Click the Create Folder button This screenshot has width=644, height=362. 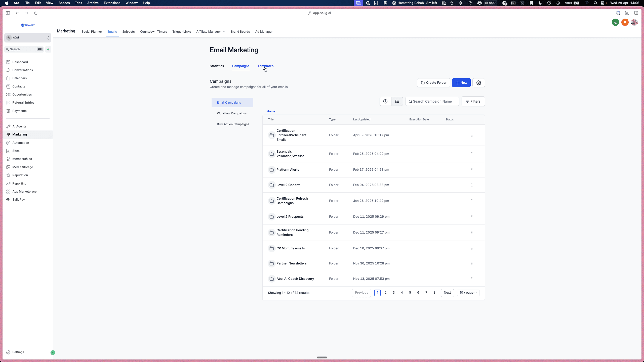tap(433, 83)
